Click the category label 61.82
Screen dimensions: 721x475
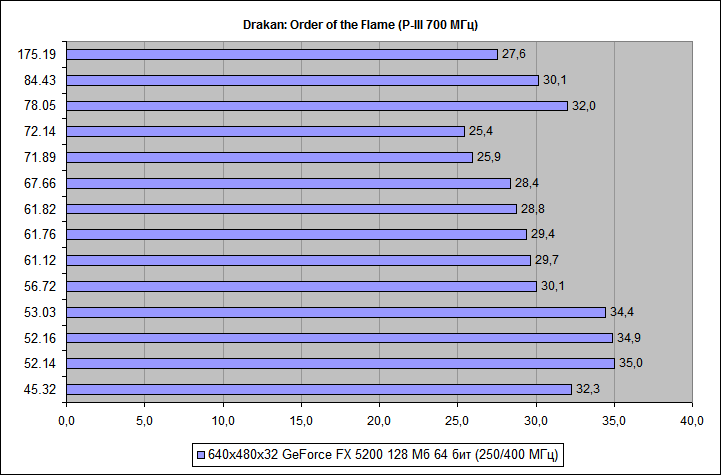click(40, 209)
